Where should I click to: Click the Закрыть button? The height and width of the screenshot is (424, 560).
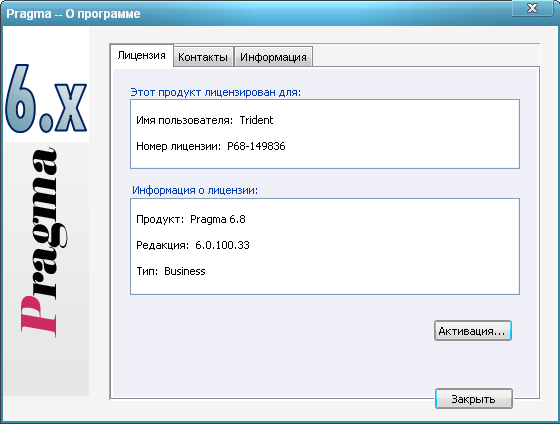474,399
